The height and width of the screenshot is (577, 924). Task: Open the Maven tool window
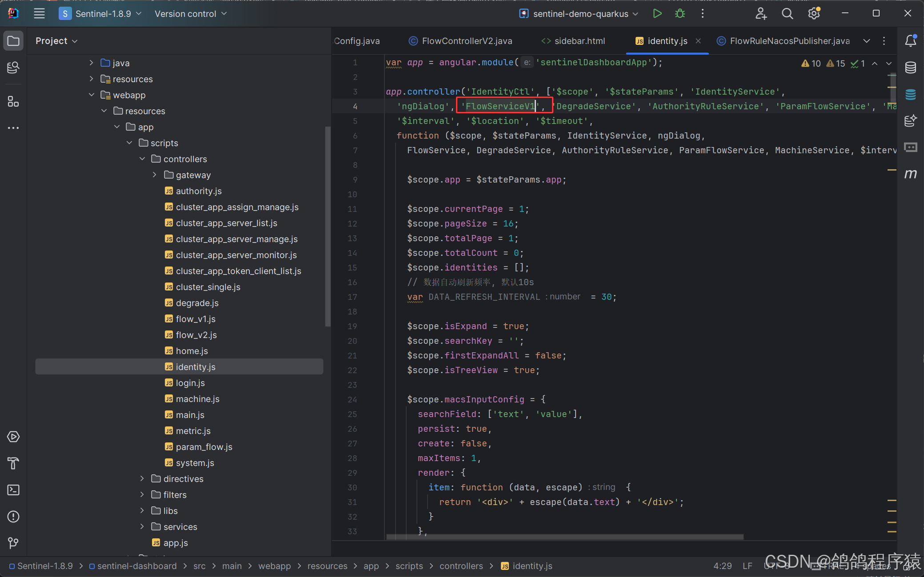[910, 174]
